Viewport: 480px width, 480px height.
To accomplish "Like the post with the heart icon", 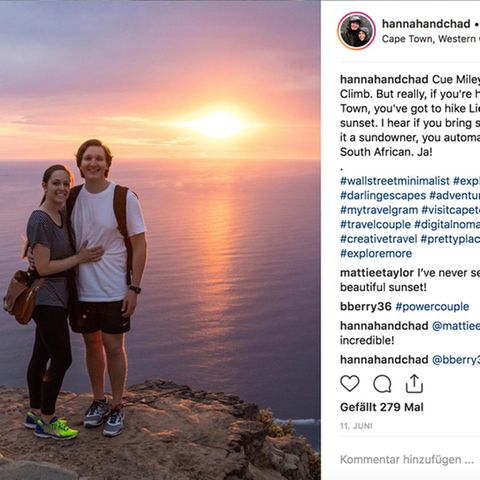I will (x=350, y=384).
